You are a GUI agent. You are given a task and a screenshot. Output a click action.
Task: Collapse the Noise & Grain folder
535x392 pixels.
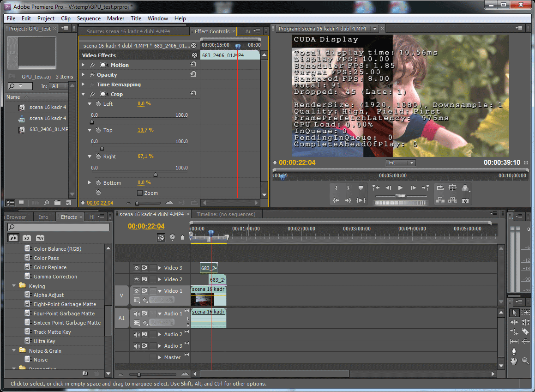14,350
